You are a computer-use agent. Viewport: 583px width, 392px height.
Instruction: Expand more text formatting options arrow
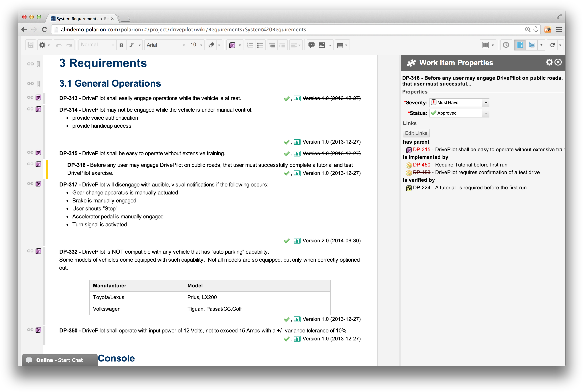tap(140, 45)
